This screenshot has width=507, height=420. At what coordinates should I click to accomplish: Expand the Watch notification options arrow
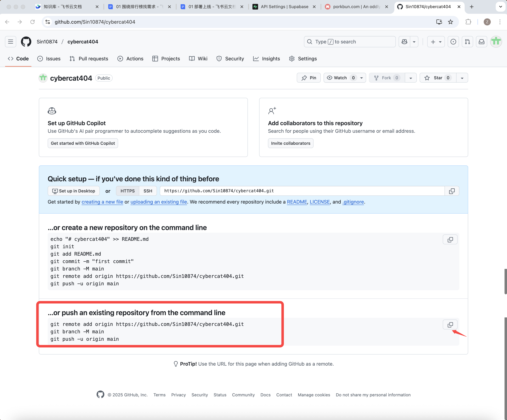(x=362, y=78)
